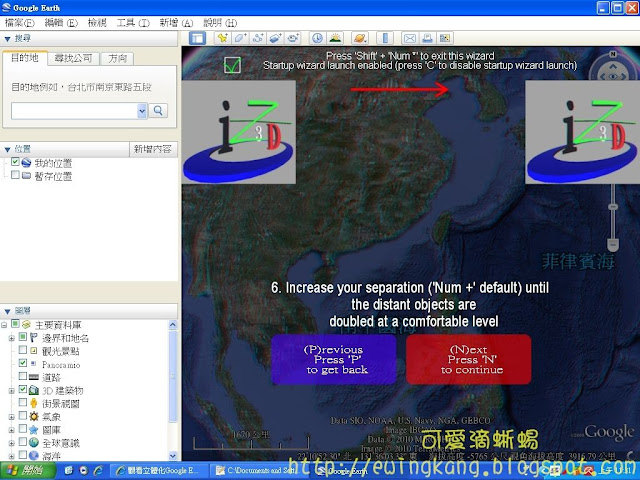Add a placemark with the pushpin icon
Image resolution: width=640 pixels, height=480 pixels.
click(x=222, y=38)
